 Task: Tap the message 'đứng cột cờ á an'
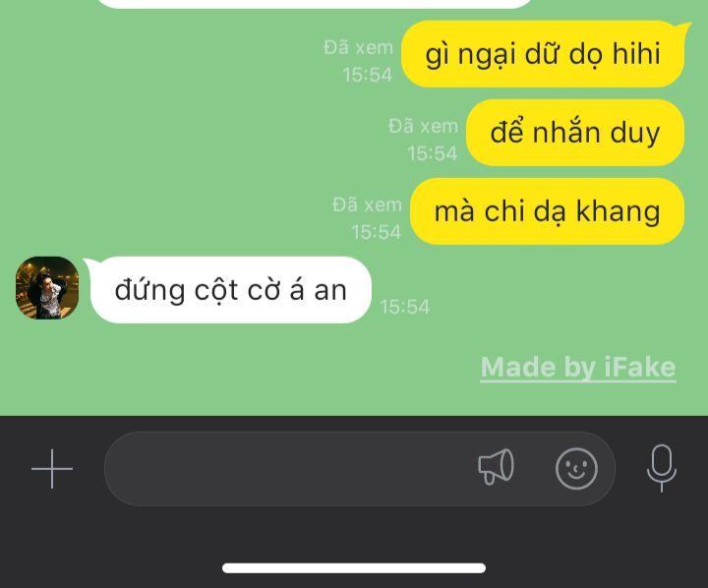(231, 290)
